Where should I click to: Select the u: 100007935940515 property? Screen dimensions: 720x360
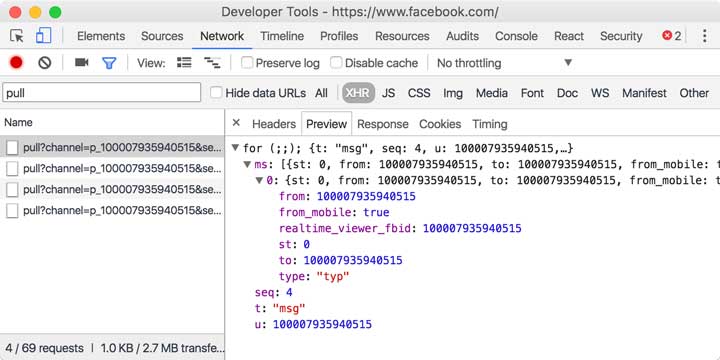313,325
